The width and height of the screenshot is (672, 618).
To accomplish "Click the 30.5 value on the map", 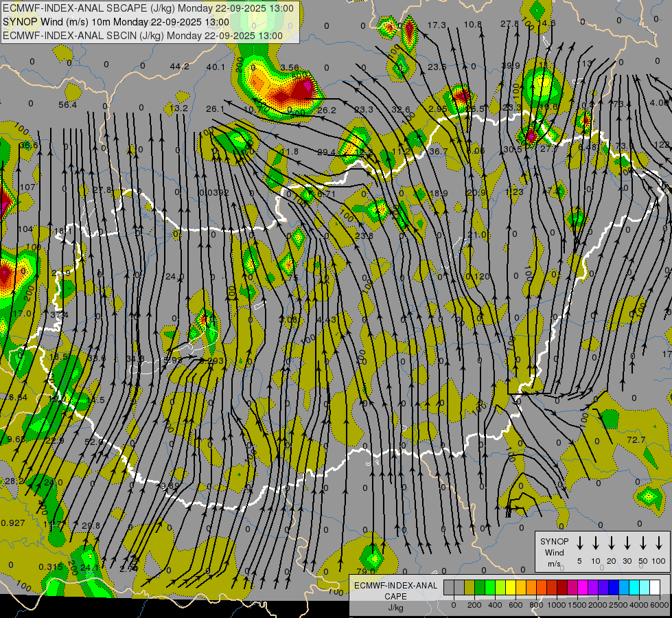I will click(x=513, y=149).
